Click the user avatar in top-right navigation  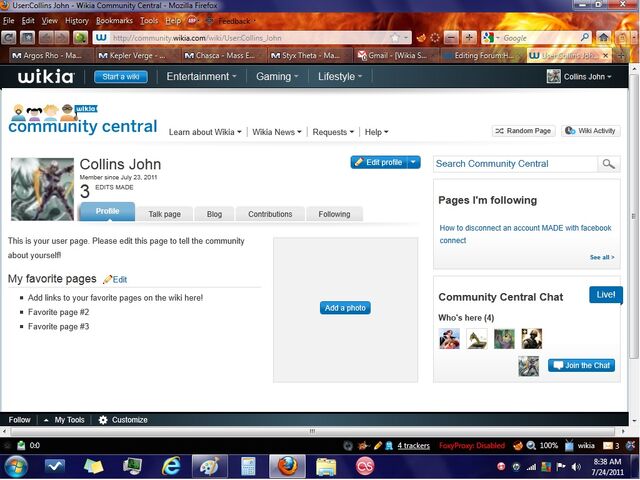click(553, 76)
